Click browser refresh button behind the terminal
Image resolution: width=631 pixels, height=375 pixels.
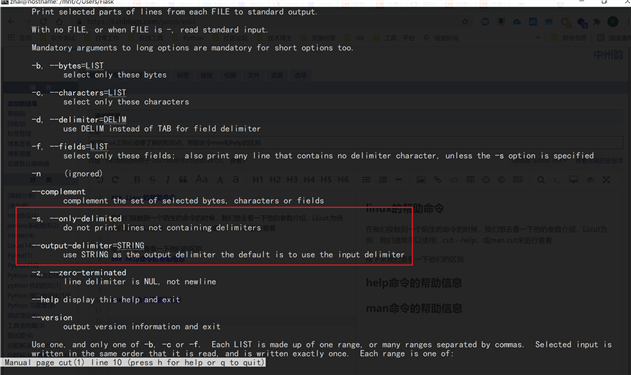pyautogui.click(x=43, y=22)
